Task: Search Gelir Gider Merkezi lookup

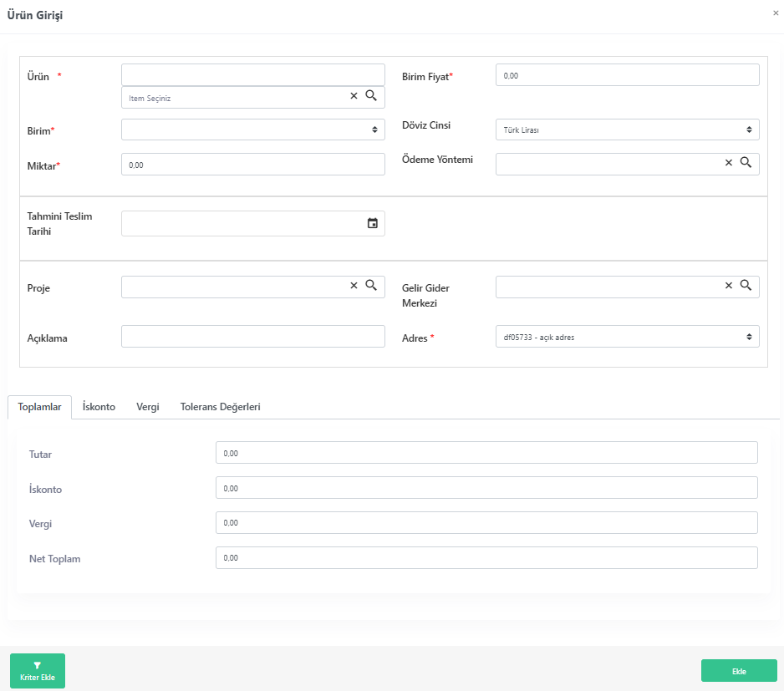Action: coord(746,285)
